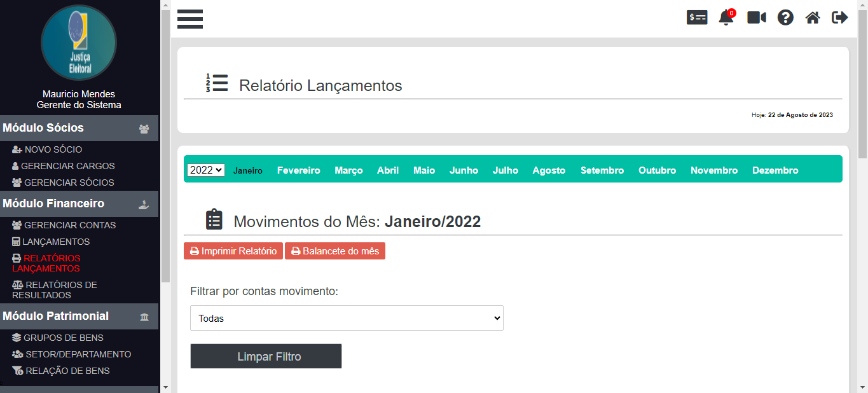Open the contas movimento filter dropdown
The height and width of the screenshot is (393, 868).
pyautogui.click(x=347, y=318)
